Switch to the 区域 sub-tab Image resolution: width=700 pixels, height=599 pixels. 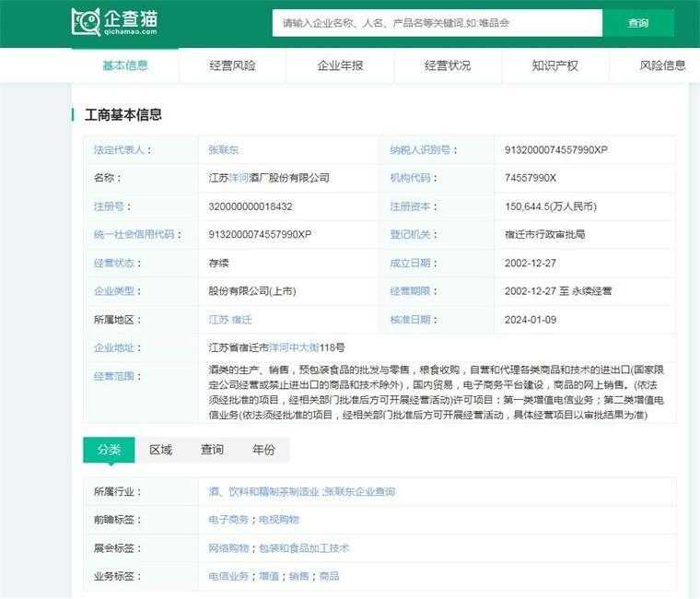[160, 450]
